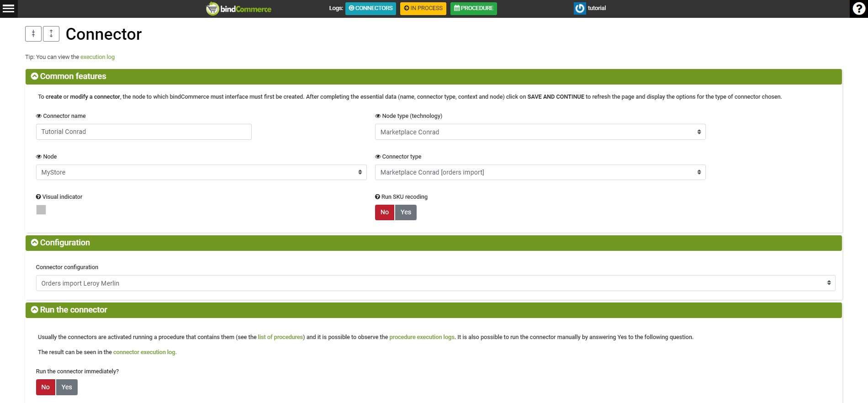Set Run SKU recoding to Yes
This screenshot has width=868, height=403.
click(x=406, y=212)
